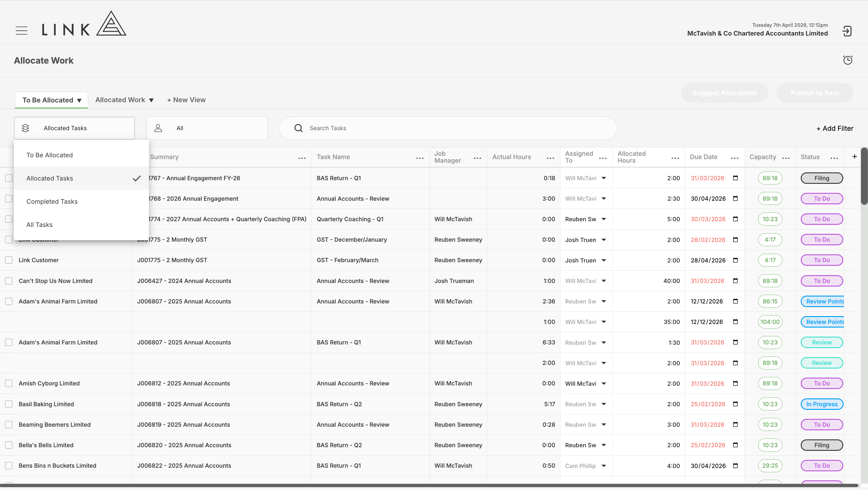Open calendar icon for 30/03/2026 due date
Viewport: 868px width, 490px height.
point(735,219)
